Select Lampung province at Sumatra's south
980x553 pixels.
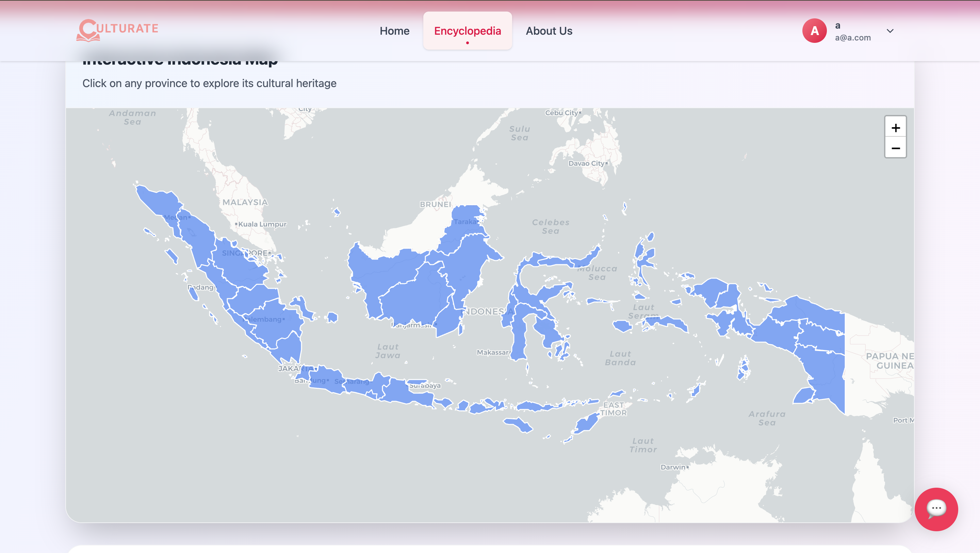point(290,348)
